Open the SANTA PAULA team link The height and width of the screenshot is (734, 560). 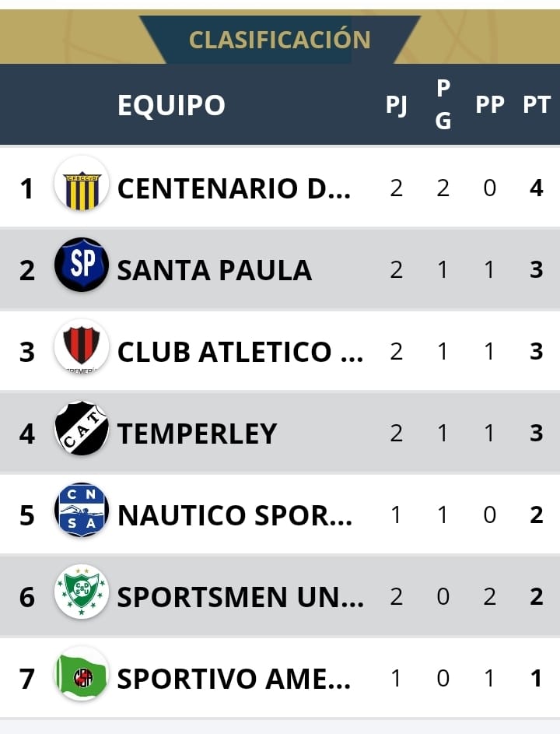tap(215, 269)
